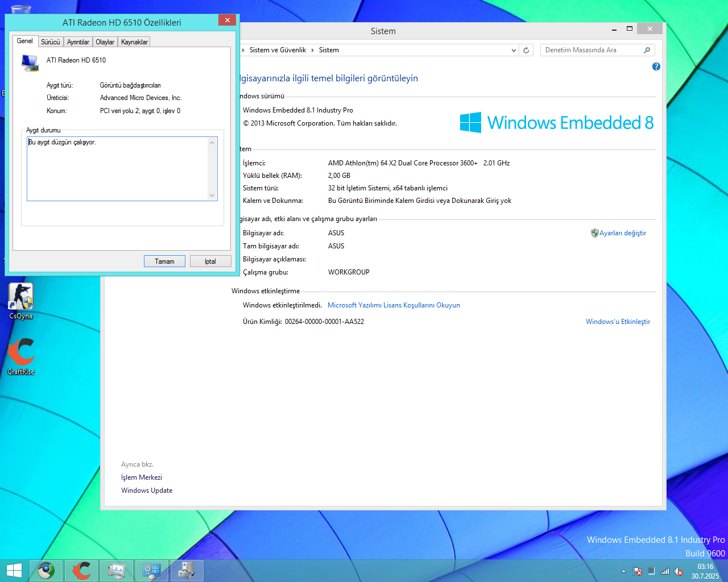Switch to the Control Panel taskbar window
The height and width of the screenshot is (582, 728).
pyautogui.click(x=151, y=571)
